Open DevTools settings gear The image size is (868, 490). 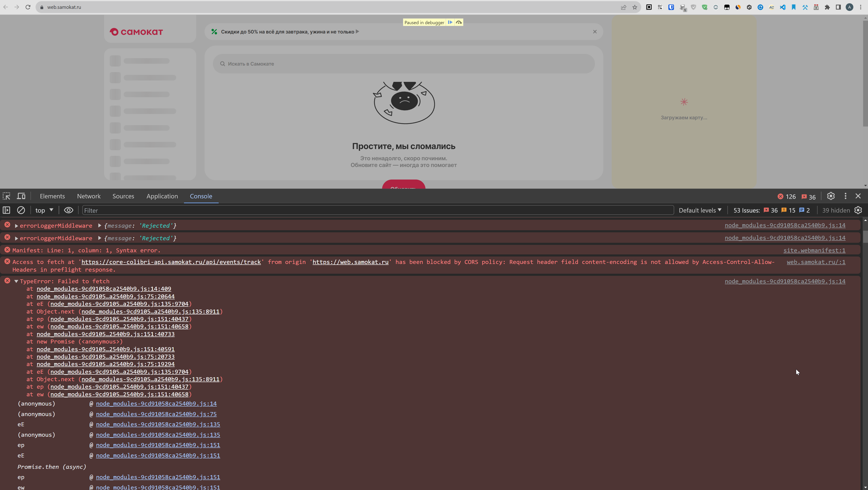tap(831, 196)
